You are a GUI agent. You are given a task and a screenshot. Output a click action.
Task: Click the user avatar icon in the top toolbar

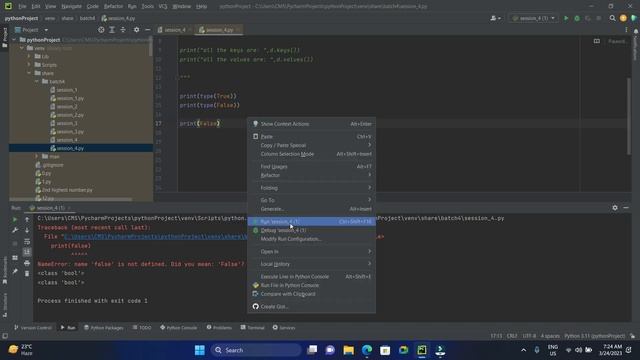(623, 18)
